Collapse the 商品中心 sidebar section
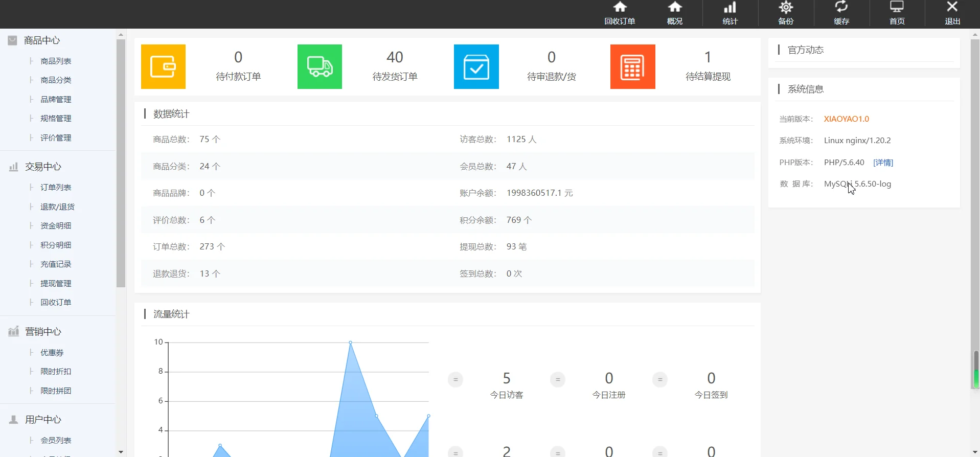Screen dimensions: 980x457 pos(42,40)
